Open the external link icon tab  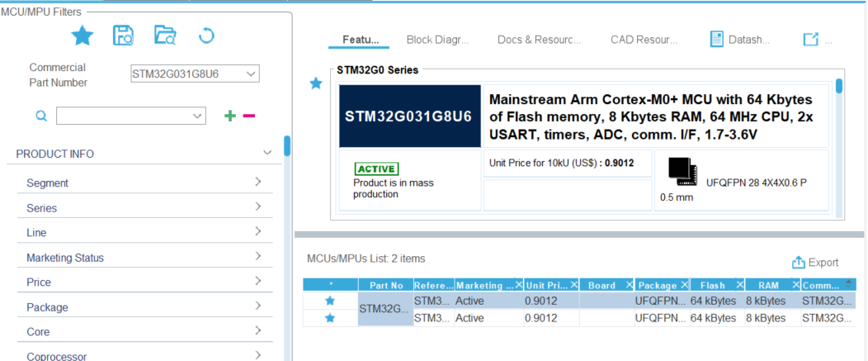[810, 40]
